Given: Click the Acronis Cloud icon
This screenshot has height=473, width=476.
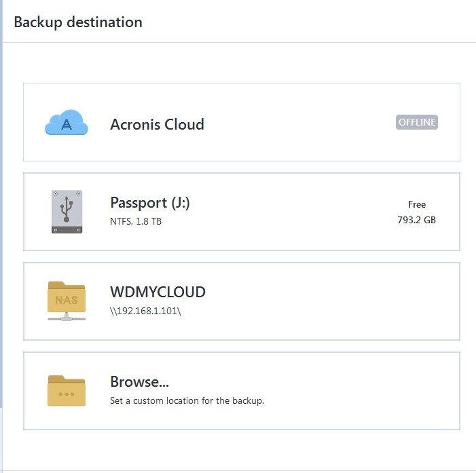Looking at the screenshot, I should [x=67, y=123].
